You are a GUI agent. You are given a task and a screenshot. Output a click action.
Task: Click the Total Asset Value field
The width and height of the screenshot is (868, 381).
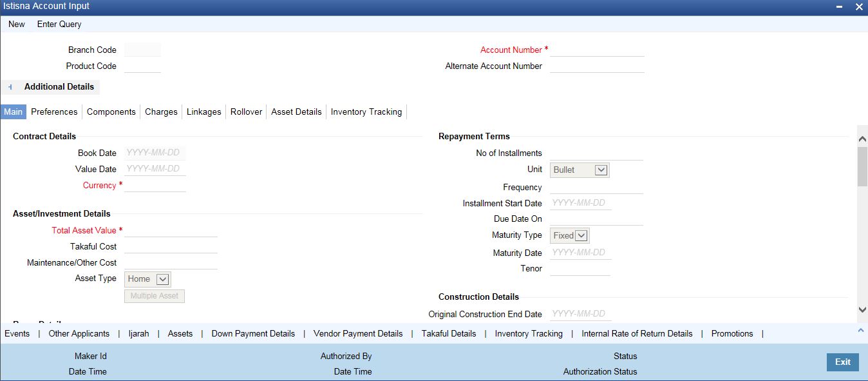[171, 230]
